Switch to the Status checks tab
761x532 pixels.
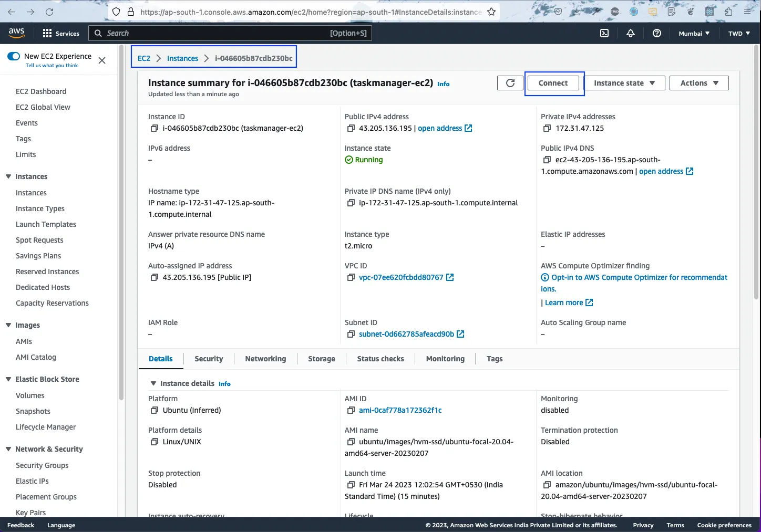(x=380, y=359)
